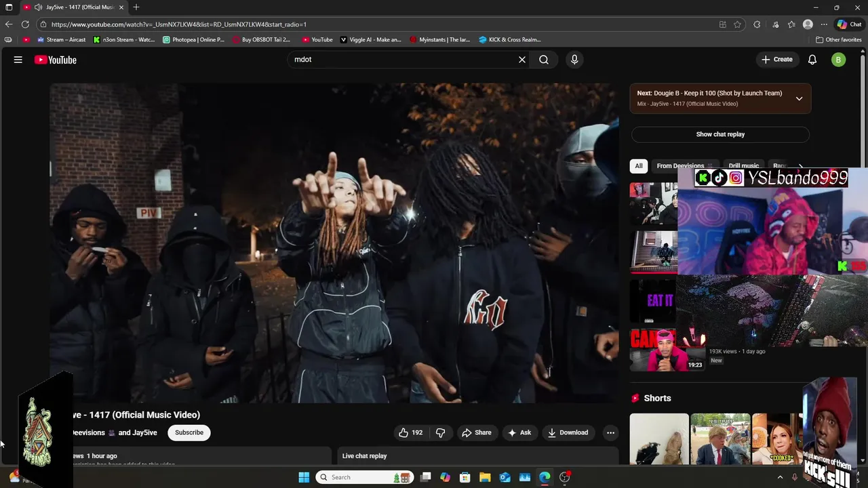This screenshot has width=868, height=488.
Task: Dislike the video with thumbs down
Action: 441,432
